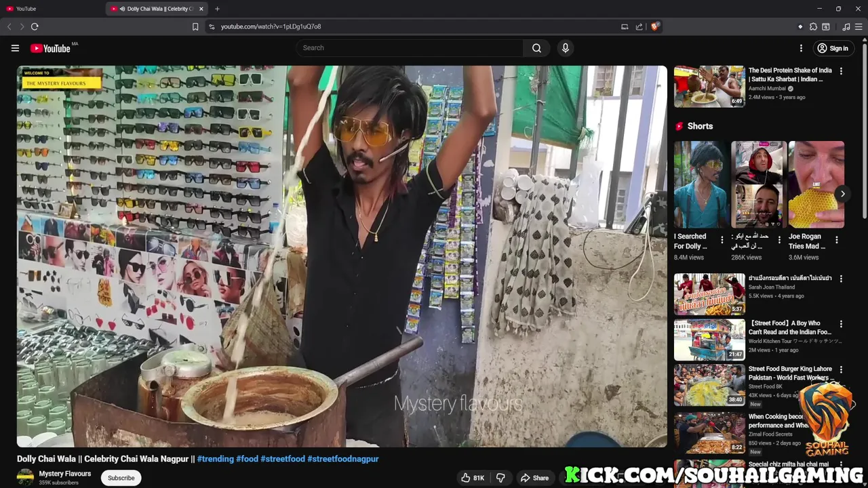
Task: Open the browser main hamburger menu
Action: tap(859, 26)
